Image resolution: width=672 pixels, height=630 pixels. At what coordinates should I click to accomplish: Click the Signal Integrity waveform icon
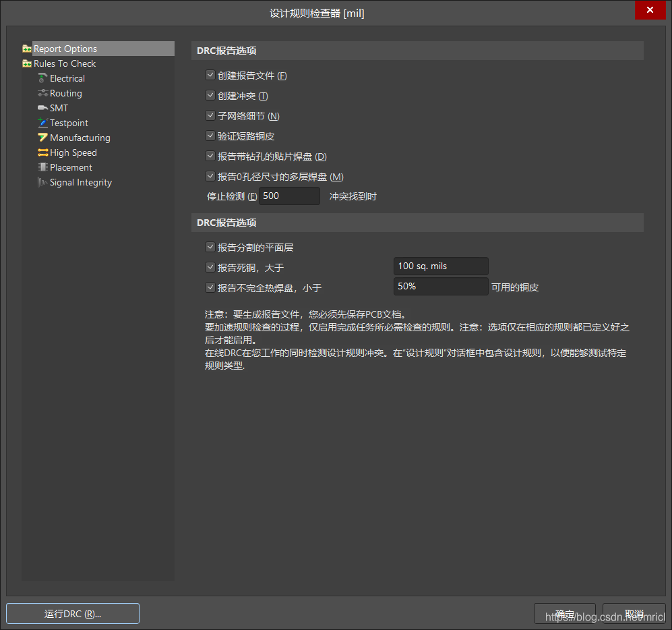pyautogui.click(x=42, y=182)
